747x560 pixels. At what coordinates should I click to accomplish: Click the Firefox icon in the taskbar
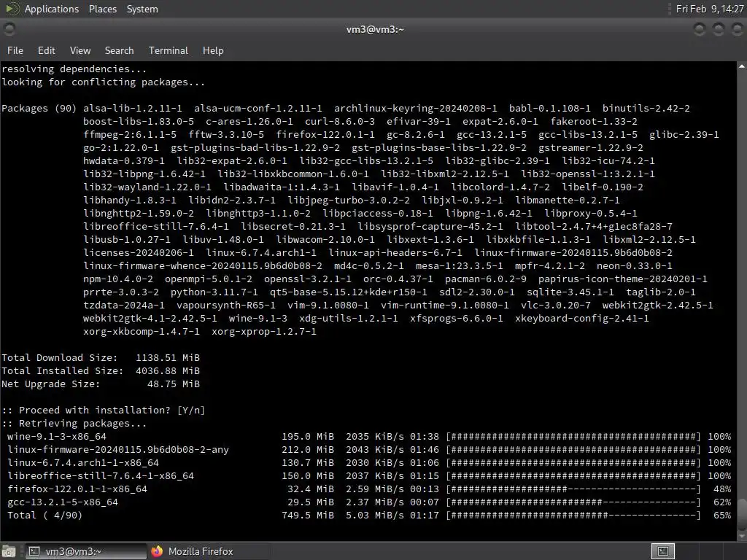(158, 551)
